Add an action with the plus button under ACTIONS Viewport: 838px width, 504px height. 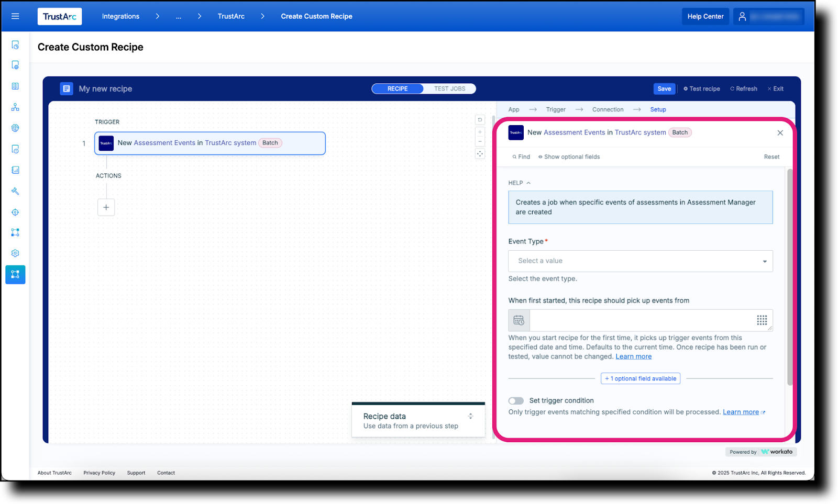(x=106, y=207)
